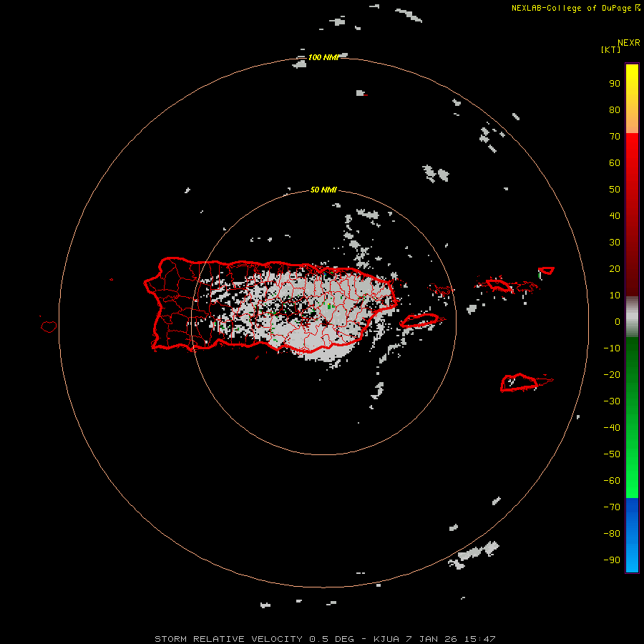Click the 0 value on the velocity scale
The height and width of the screenshot is (644, 644).
click(x=618, y=321)
